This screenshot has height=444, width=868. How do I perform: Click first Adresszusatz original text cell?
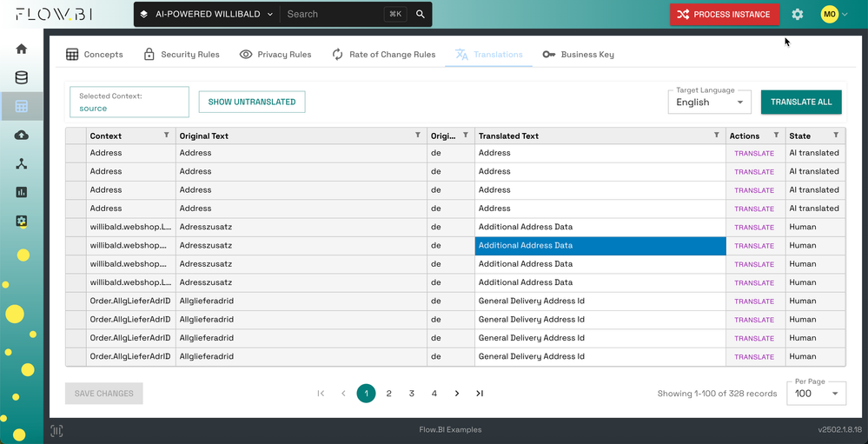301,227
